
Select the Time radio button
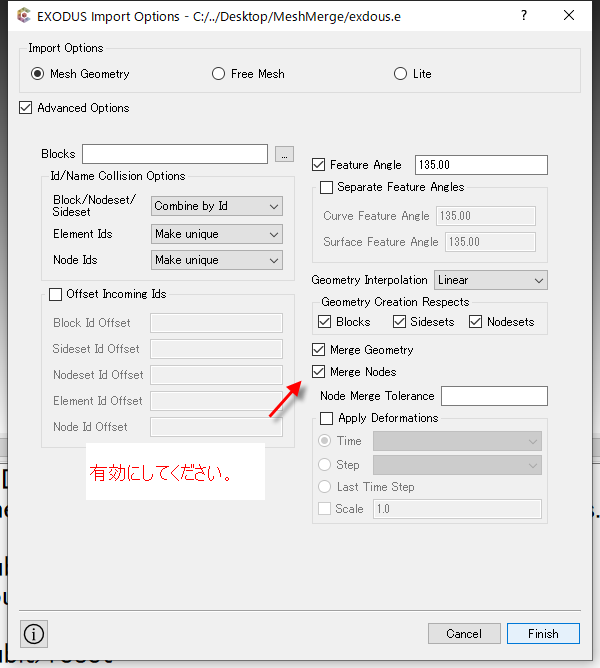(325, 441)
